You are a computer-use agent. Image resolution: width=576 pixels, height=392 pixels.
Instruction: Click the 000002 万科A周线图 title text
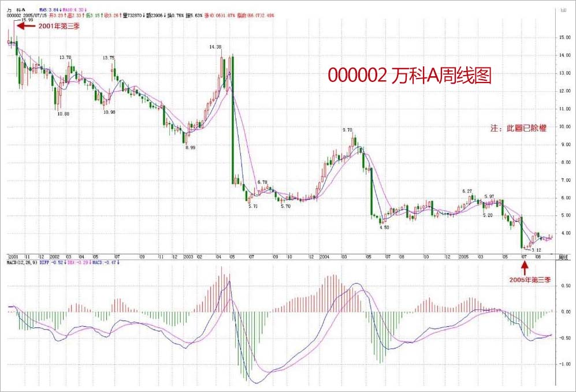(x=409, y=76)
